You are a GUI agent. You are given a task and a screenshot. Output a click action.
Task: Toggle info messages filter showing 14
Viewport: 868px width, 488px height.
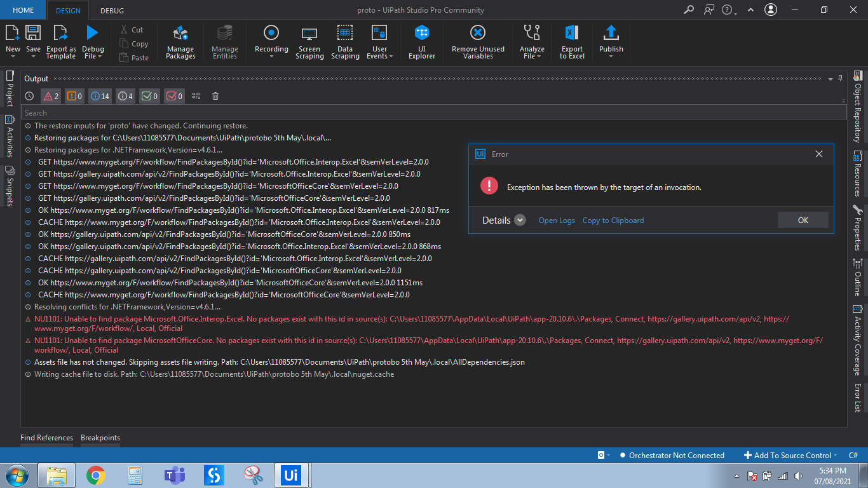(x=100, y=96)
